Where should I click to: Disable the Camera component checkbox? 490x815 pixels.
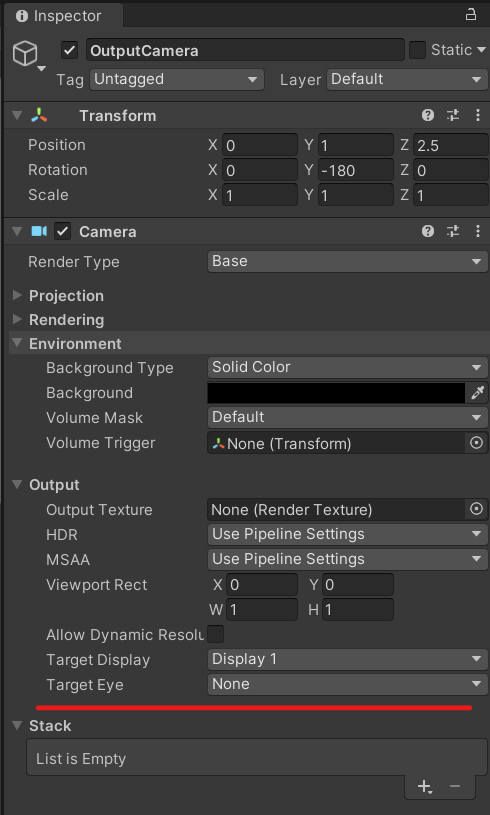pyautogui.click(x=63, y=231)
